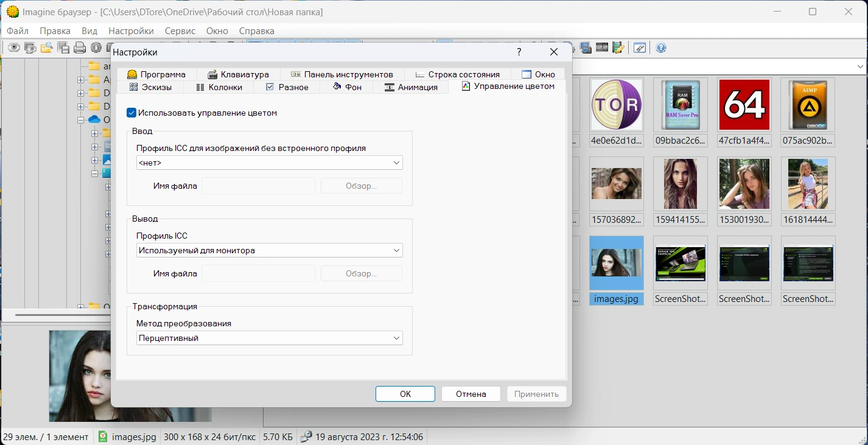Collapse the OneDrive tree node

point(81,120)
